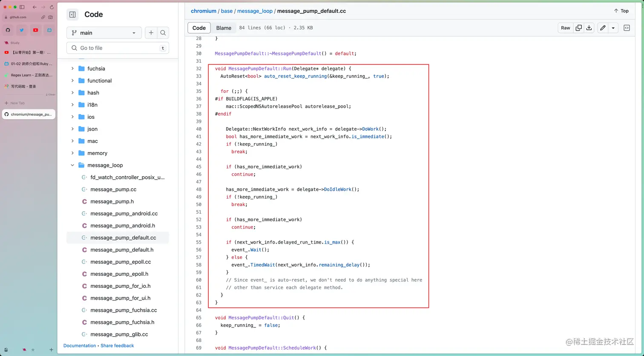Collapse the message_loop folder
Screen dimensions: 644x356
click(x=72, y=165)
